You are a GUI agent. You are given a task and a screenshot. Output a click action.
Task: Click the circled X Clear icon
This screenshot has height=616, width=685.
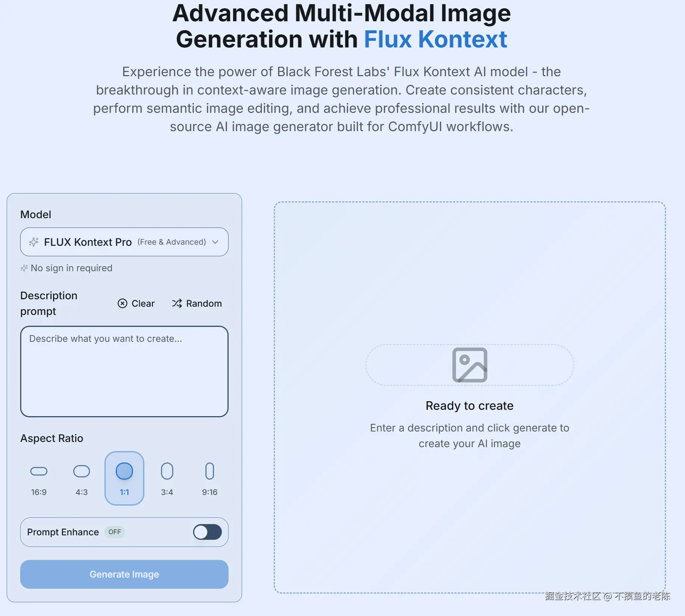(x=123, y=303)
